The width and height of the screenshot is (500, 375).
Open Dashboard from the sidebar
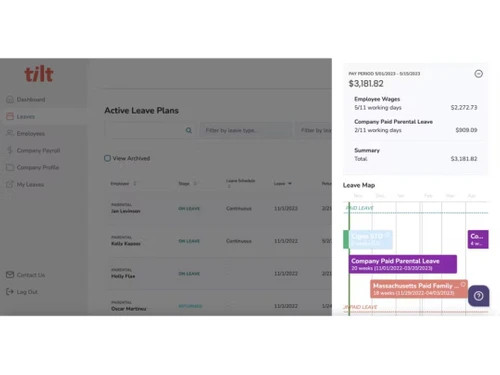(x=31, y=99)
